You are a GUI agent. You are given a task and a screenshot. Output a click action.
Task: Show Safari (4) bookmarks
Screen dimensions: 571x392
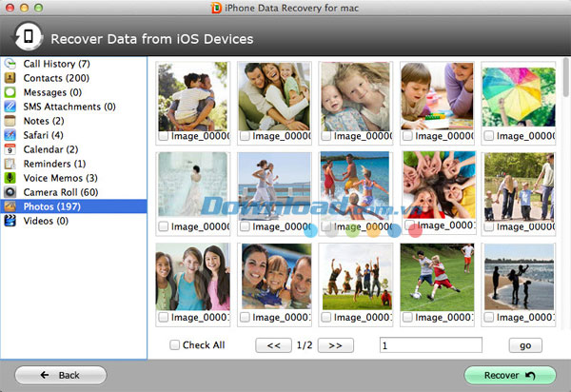pos(73,135)
